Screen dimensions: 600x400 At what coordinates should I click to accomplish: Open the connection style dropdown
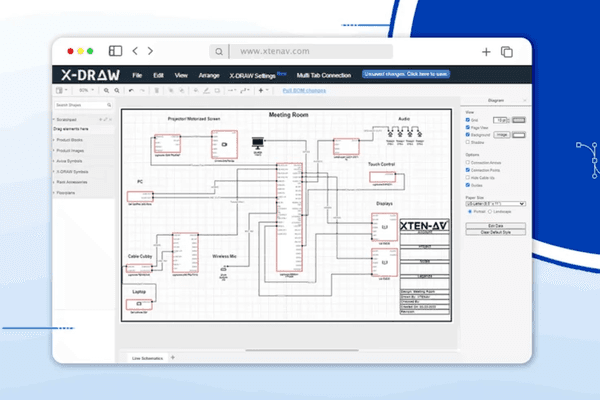click(232, 91)
